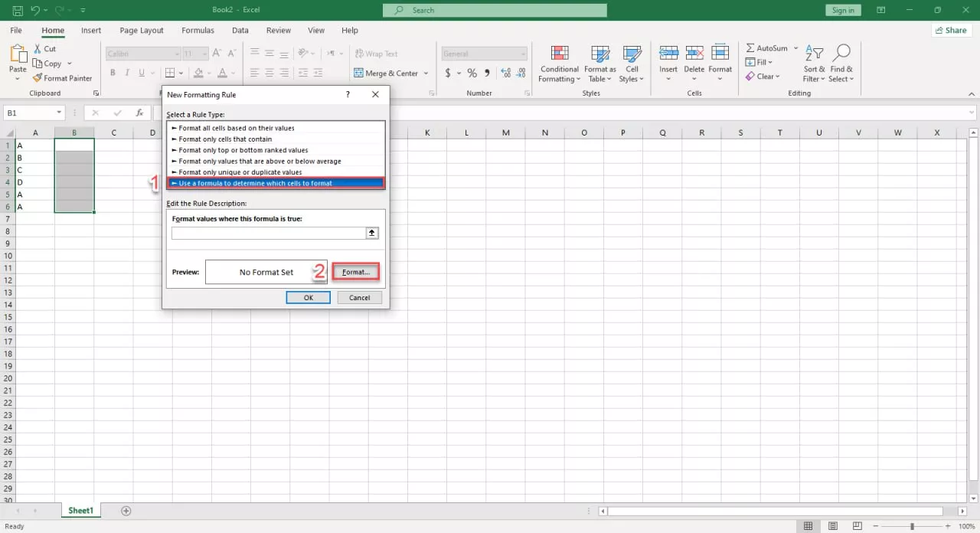This screenshot has height=533, width=980.
Task: Click the Share button
Action: [x=952, y=31]
